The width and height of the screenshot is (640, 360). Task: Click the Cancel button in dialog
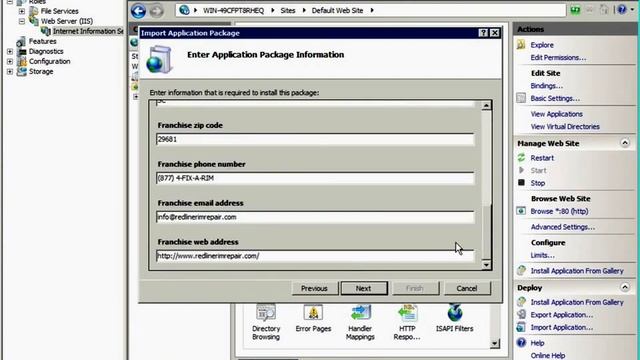point(467,288)
